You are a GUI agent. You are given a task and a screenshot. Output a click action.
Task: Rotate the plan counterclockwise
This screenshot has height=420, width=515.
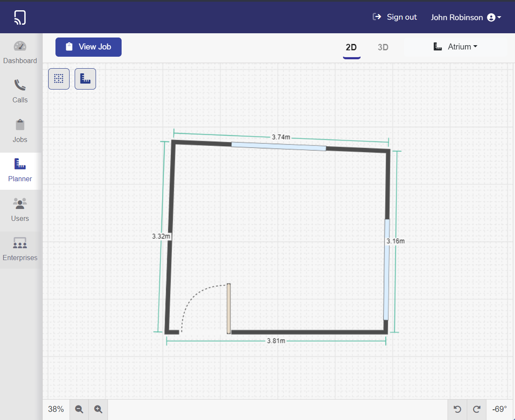point(457,409)
